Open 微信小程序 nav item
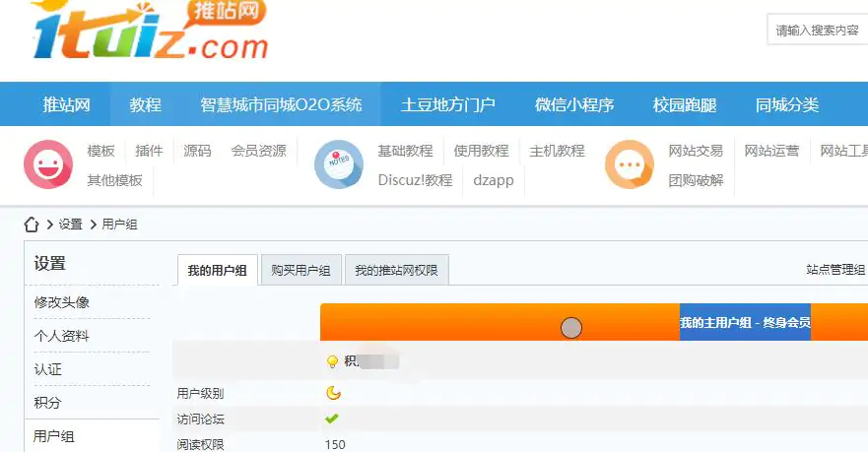Image resolution: width=868 pixels, height=452 pixels. pos(574,104)
